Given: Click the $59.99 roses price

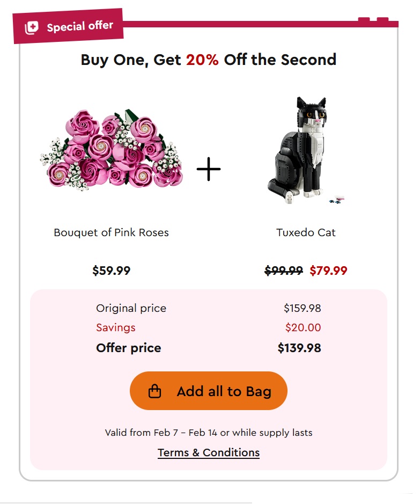Looking at the screenshot, I should coord(111,271).
